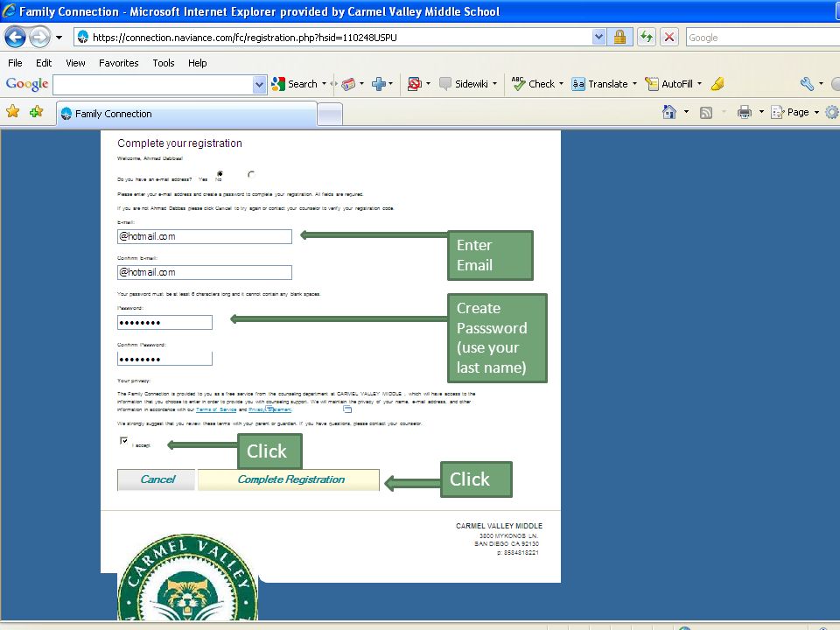Expand the Google toolbar search suggestions dropdown
This screenshot has width=840, height=630.
[x=259, y=84]
